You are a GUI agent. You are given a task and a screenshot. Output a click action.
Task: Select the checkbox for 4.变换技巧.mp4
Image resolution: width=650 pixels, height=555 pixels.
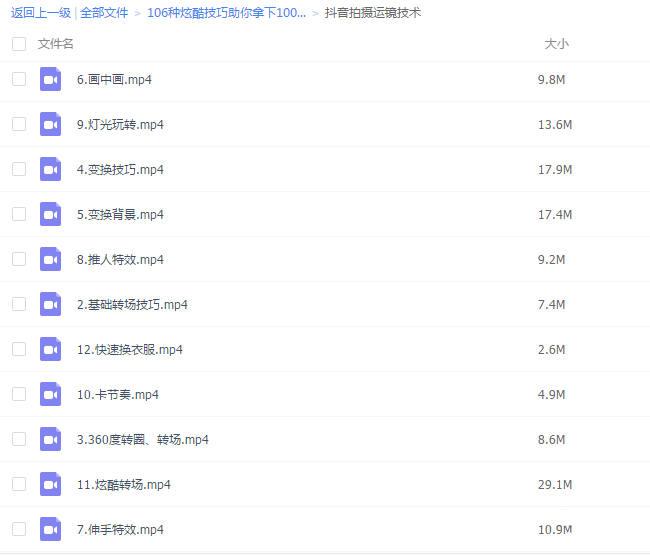coord(19,169)
